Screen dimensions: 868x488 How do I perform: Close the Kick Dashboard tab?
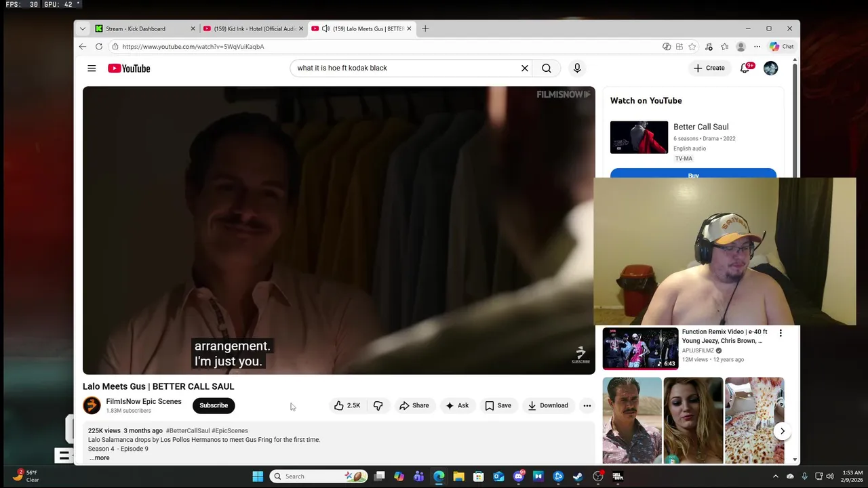tap(193, 28)
